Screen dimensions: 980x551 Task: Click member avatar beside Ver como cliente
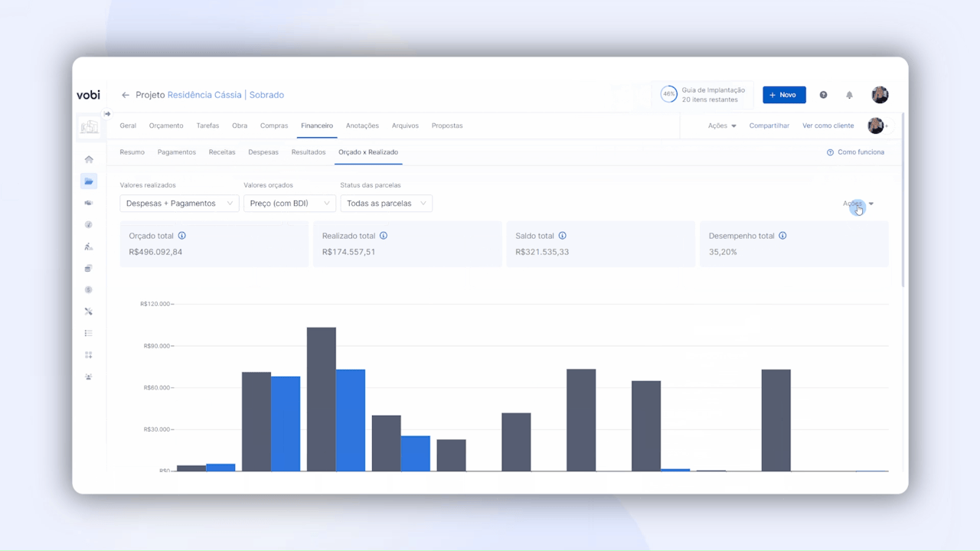pos(876,126)
